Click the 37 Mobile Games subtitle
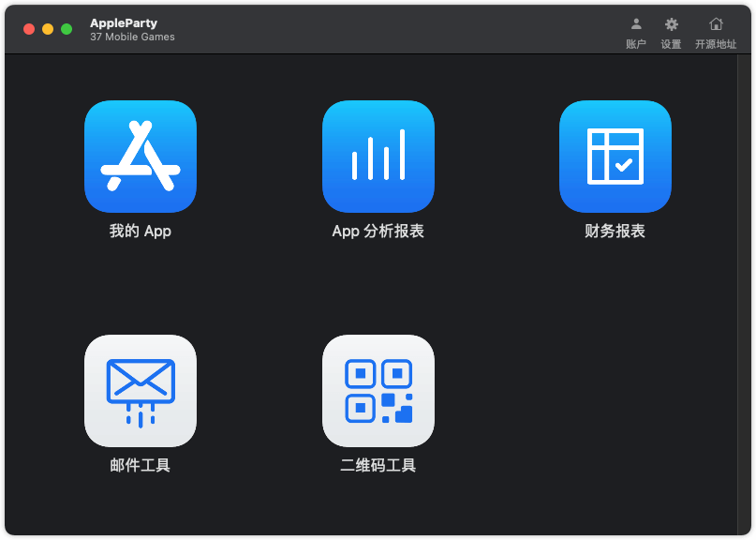Screen dimensions: 756x540 click(132, 37)
